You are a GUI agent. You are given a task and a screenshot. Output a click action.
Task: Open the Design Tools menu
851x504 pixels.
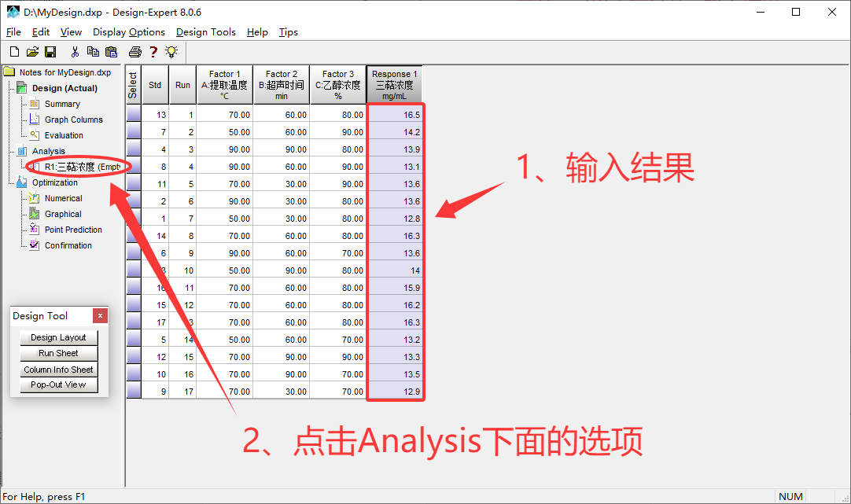[x=206, y=32]
